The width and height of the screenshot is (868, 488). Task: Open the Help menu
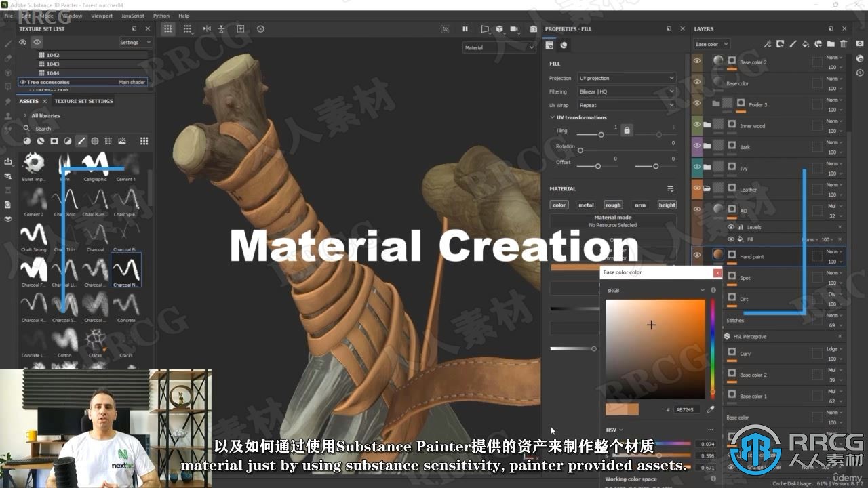pos(184,16)
